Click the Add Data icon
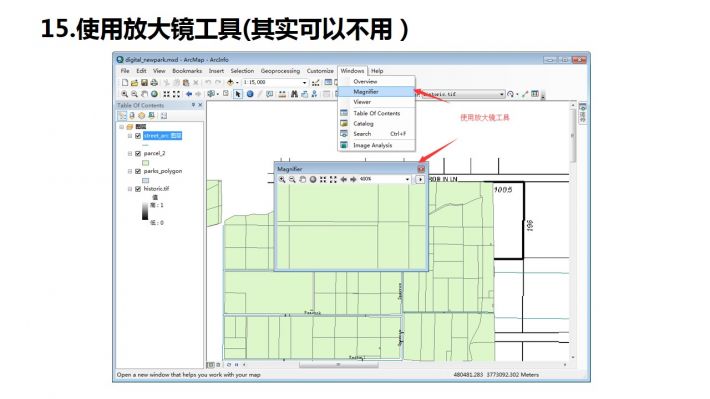 (x=230, y=82)
